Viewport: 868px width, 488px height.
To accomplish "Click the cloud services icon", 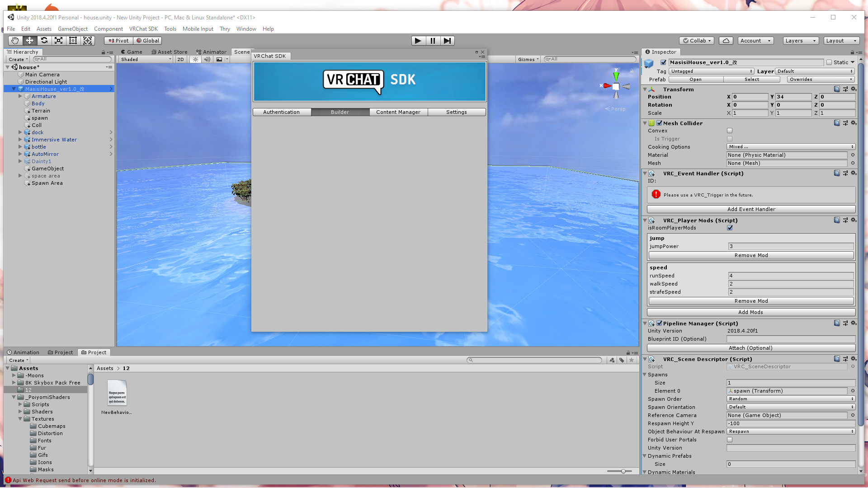I will pyautogui.click(x=726, y=41).
